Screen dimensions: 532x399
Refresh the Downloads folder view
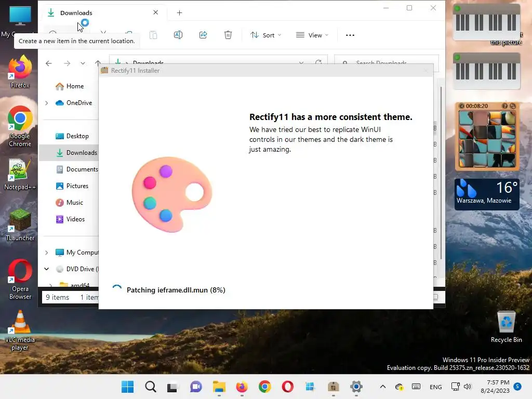tap(318, 63)
